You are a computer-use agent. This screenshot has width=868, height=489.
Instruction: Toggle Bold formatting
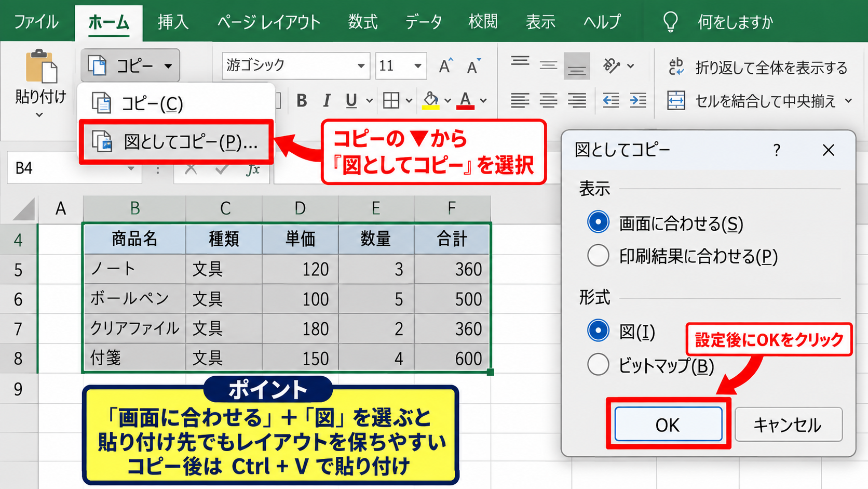[302, 100]
